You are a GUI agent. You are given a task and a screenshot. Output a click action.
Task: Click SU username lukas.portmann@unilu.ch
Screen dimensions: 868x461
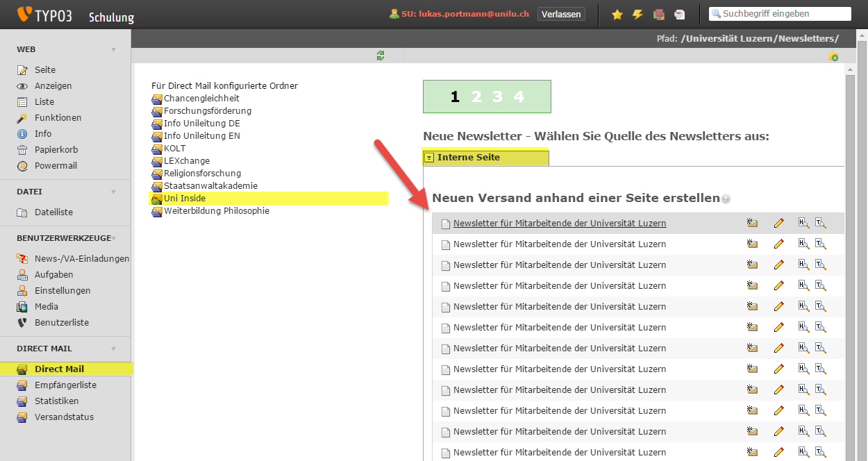click(x=474, y=14)
